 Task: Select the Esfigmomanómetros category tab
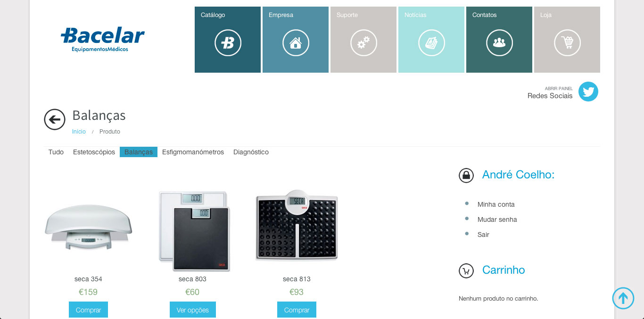tap(193, 152)
